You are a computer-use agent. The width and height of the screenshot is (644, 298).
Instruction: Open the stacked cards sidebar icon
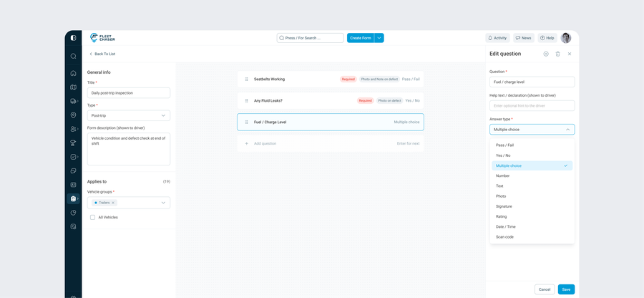[73, 170]
